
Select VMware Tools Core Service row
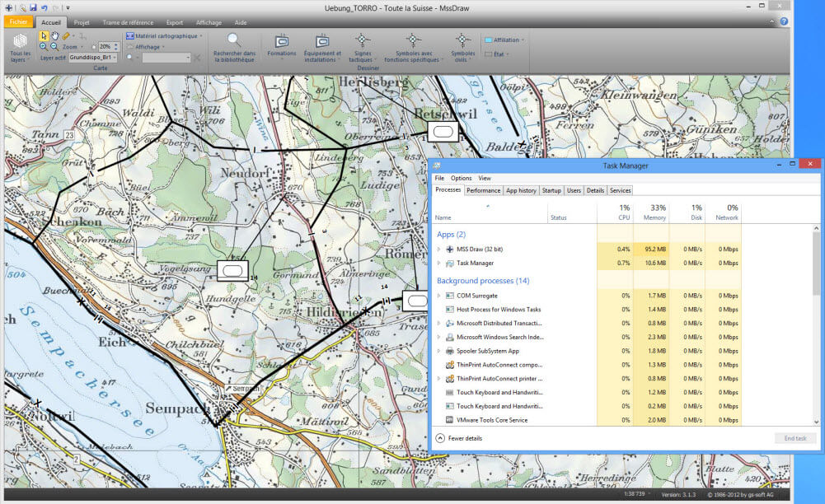[587, 420]
